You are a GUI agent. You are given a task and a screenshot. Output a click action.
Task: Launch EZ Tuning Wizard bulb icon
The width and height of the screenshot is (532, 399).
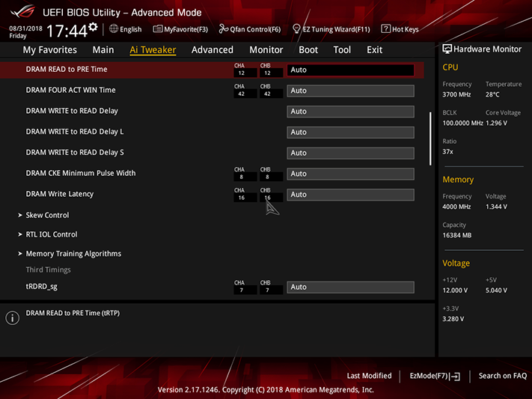(296, 29)
